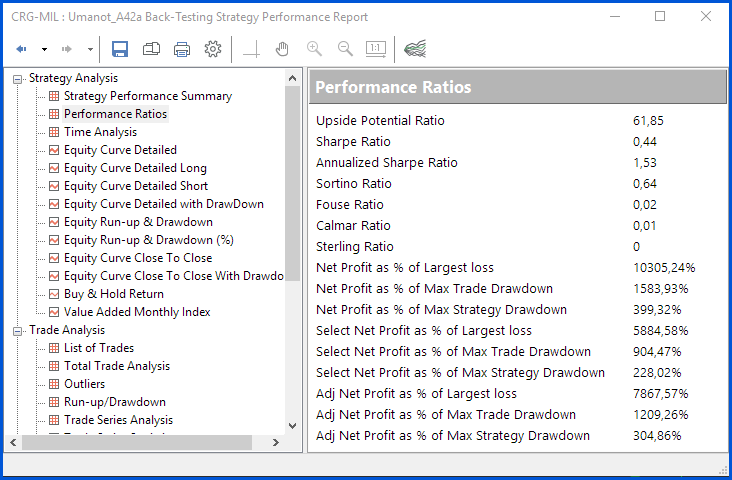Click the save report floppy icon
This screenshot has width=732, height=480.
(120, 49)
